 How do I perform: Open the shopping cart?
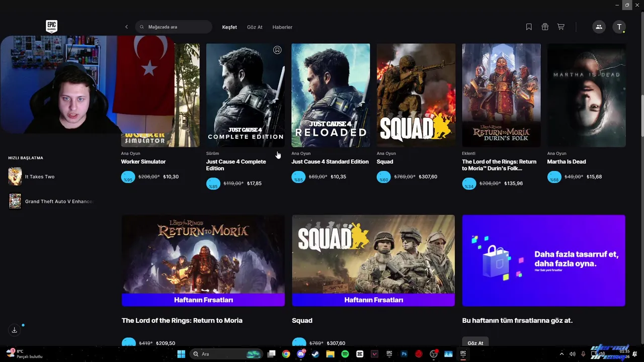pyautogui.click(x=560, y=27)
